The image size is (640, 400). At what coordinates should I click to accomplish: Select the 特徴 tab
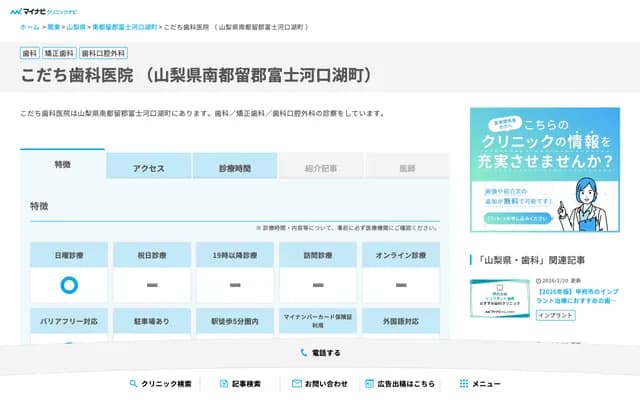tap(62, 165)
